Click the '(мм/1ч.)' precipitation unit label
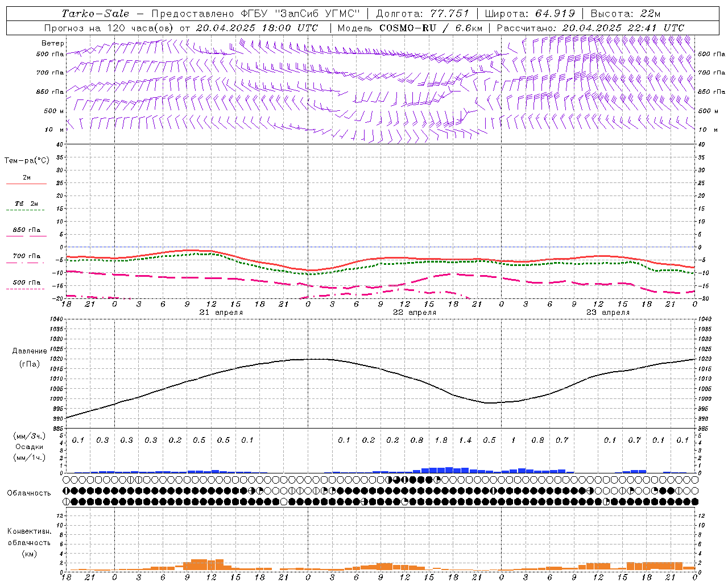Image resolution: width=728 pixels, height=582 pixels. pyautogui.click(x=30, y=458)
